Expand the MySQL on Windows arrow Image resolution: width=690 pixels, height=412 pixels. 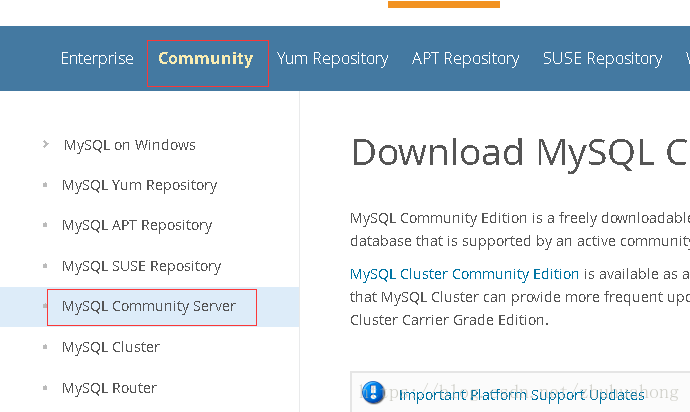pyautogui.click(x=46, y=144)
